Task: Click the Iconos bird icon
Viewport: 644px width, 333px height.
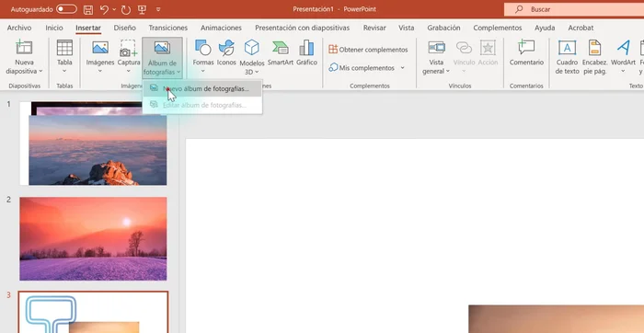Action: point(226,48)
